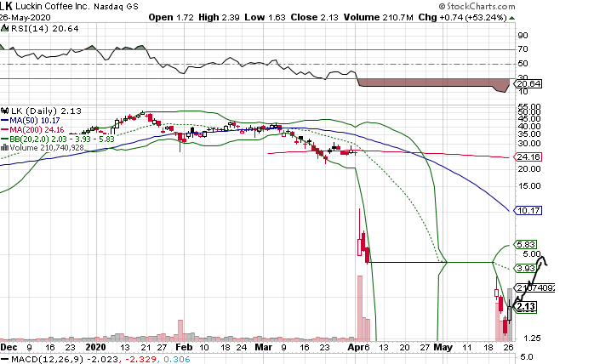Click the green 3.93 middle band tag
Image resolution: width=594 pixels, height=364 pixels.
pos(526,268)
